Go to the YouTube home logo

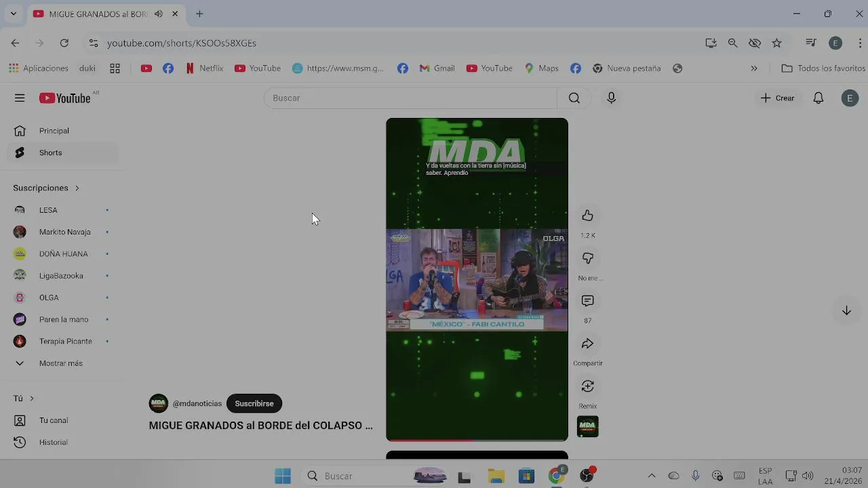point(65,98)
